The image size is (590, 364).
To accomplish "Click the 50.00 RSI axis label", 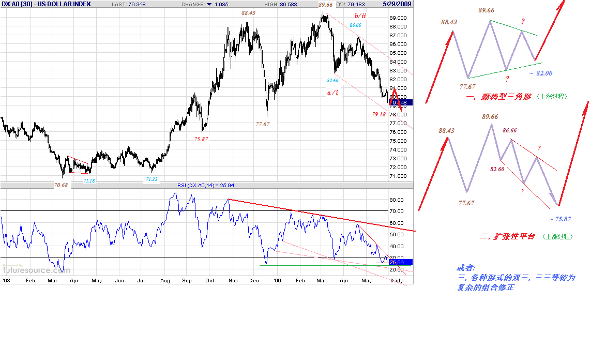I will 397,235.
